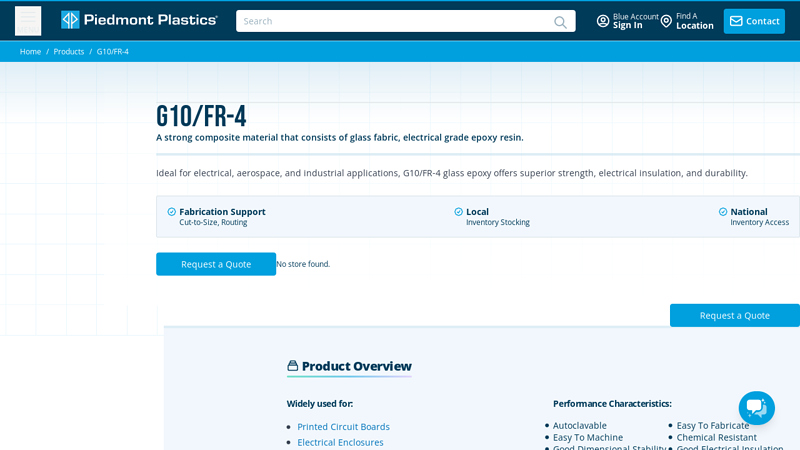Click the search magnifier icon
800x450 pixels.
coord(560,21)
